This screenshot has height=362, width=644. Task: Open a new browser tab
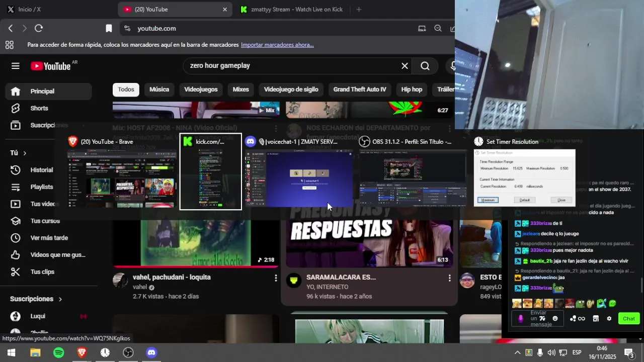(x=359, y=10)
